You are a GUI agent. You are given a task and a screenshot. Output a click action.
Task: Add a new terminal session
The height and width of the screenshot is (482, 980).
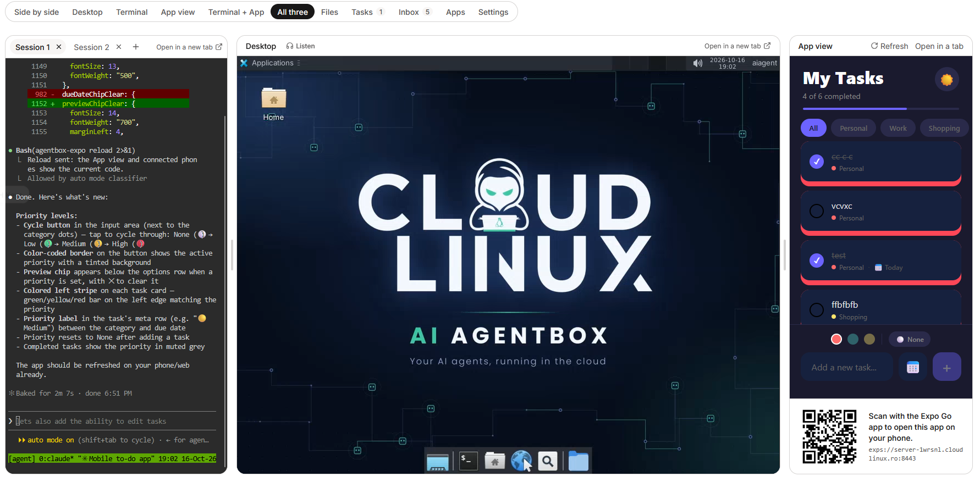[136, 47]
